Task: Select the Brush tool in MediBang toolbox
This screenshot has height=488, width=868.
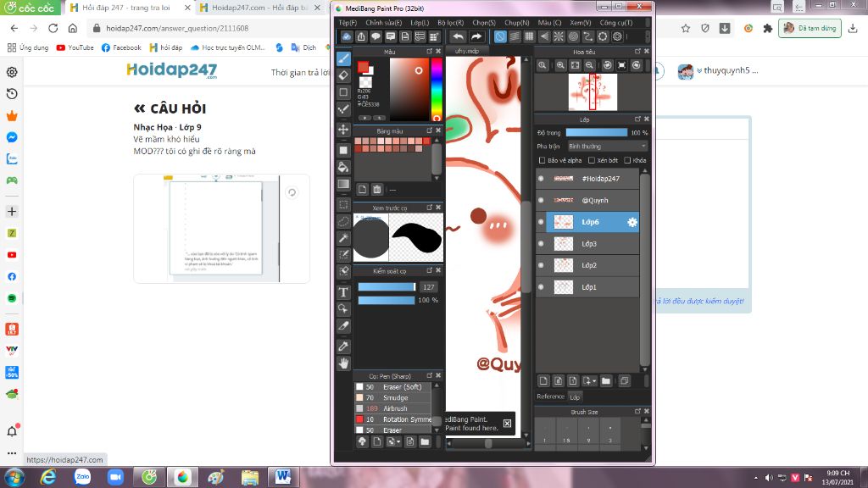Action: click(343, 58)
